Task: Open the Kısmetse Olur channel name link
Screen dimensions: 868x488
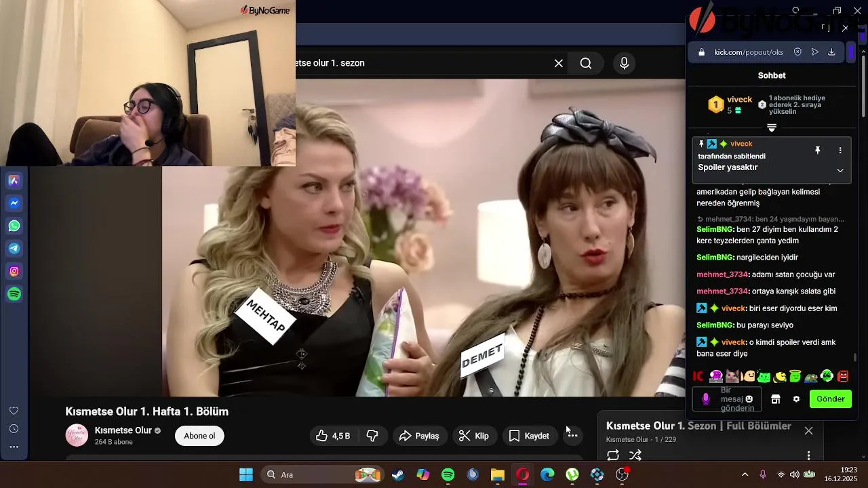Action: [x=123, y=430]
